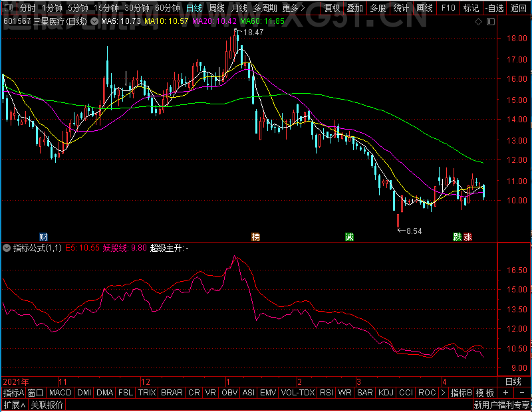
Task: Show more indicators with the > arrow
Action: (x=443, y=393)
